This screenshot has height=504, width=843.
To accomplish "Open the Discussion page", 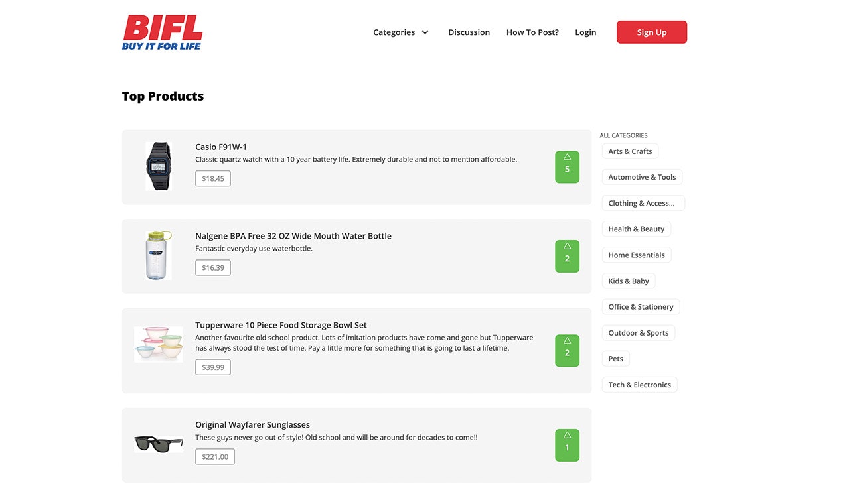I will click(x=469, y=32).
